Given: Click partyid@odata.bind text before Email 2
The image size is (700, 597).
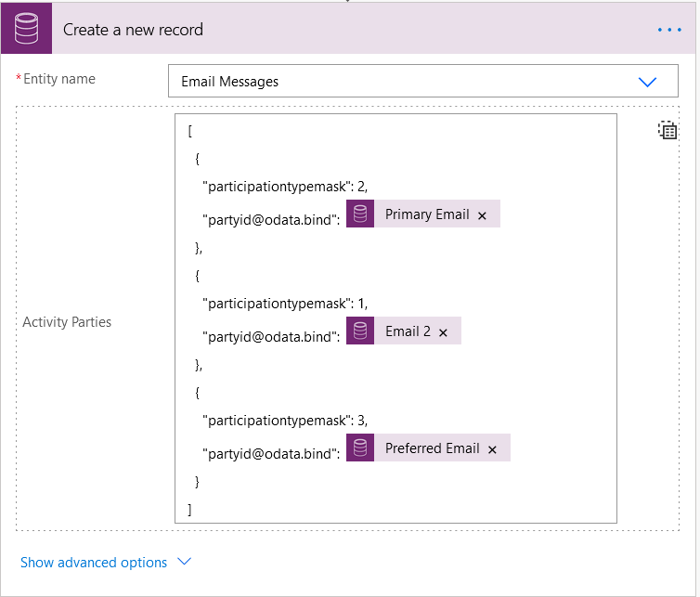Looking at the screenshot, I should tap(271, 337).
